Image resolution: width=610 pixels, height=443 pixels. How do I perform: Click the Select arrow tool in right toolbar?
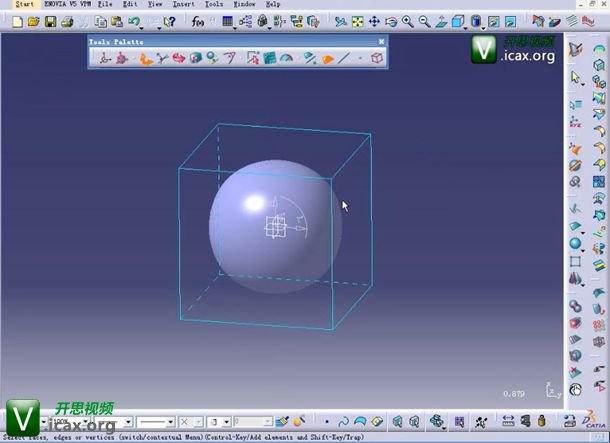(576, 77)
